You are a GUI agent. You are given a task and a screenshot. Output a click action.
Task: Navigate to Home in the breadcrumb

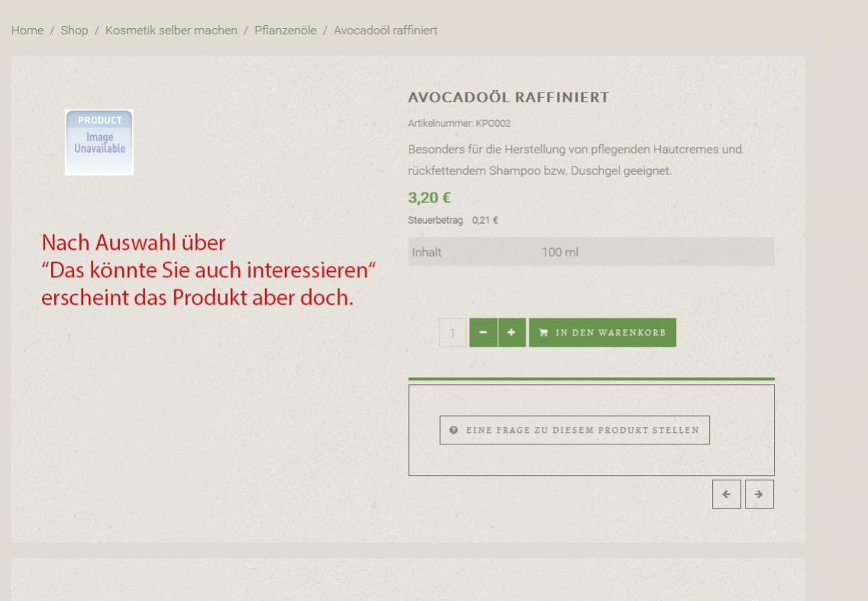coord(25,31)
